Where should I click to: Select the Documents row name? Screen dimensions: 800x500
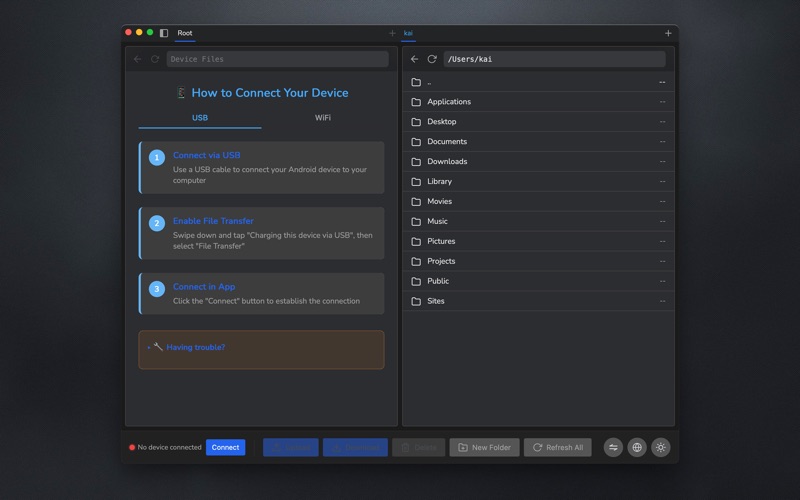[x=447, y=142]
